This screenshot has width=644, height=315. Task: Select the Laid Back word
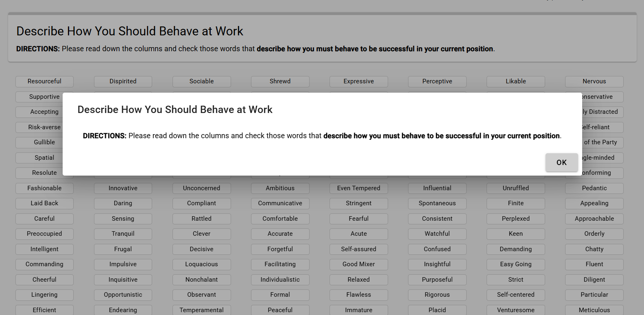44,203
